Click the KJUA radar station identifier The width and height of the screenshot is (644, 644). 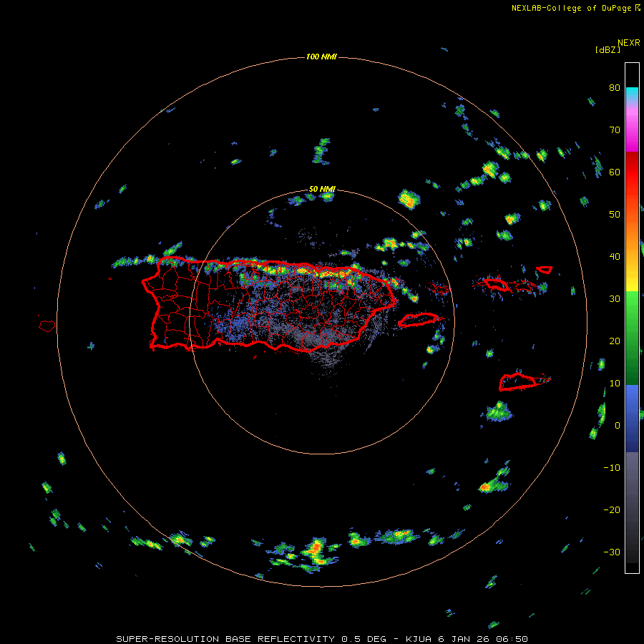pos(419,639)
